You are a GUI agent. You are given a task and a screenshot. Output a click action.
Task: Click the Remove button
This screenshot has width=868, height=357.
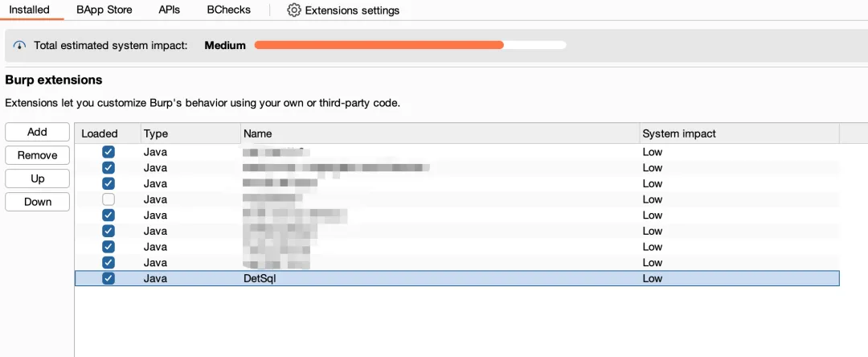pos(37,155)
